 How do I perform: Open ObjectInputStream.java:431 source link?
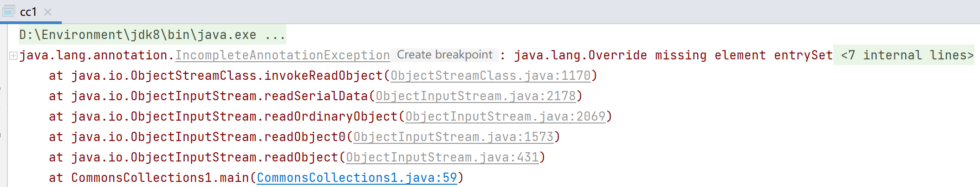(x=442, y=157)
